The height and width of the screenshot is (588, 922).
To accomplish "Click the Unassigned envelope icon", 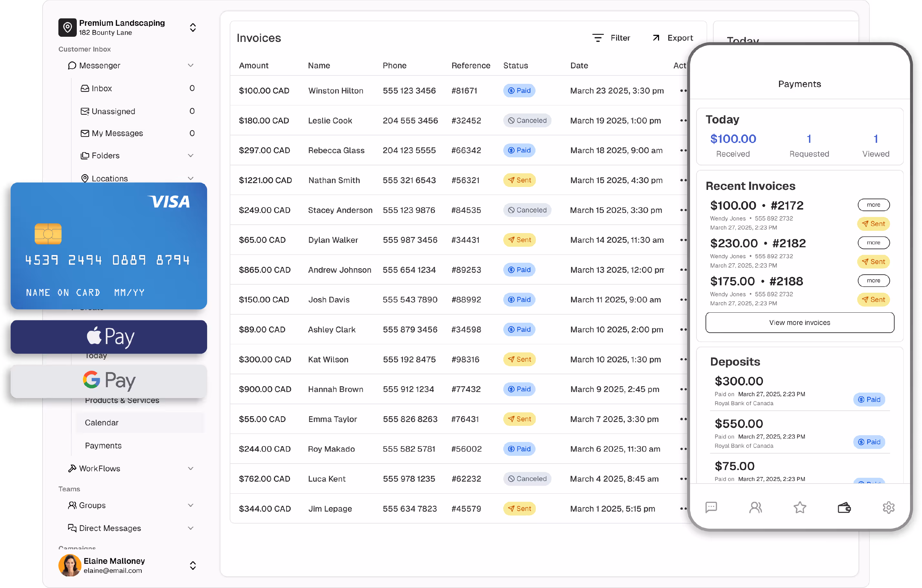I will (85, 111).
